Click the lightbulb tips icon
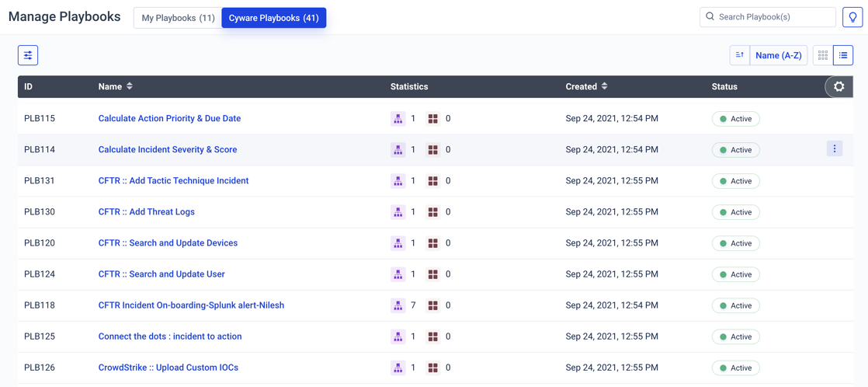This screenshot has height=387, width=868. (852, 17)
